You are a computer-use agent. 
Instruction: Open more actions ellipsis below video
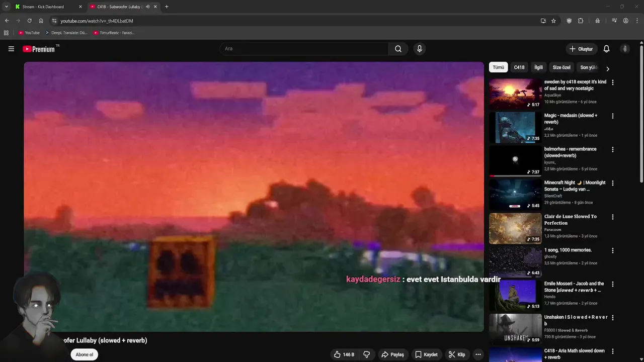point(478,354)
